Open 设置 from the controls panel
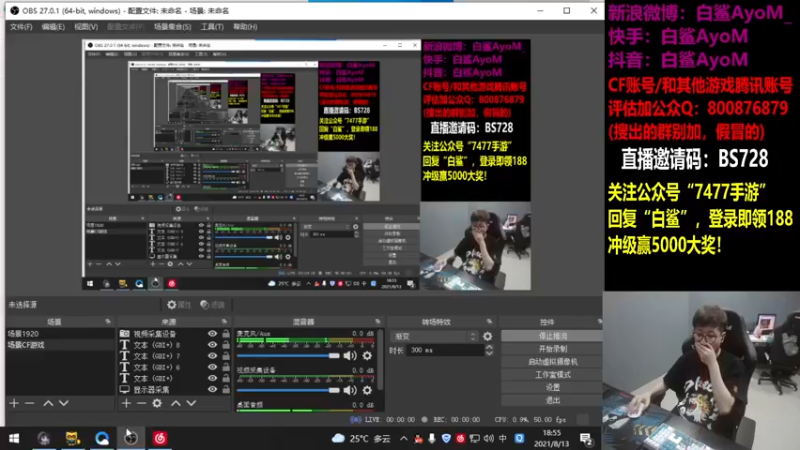This screenshot has height=450, width=800. [x=552, y=387]
